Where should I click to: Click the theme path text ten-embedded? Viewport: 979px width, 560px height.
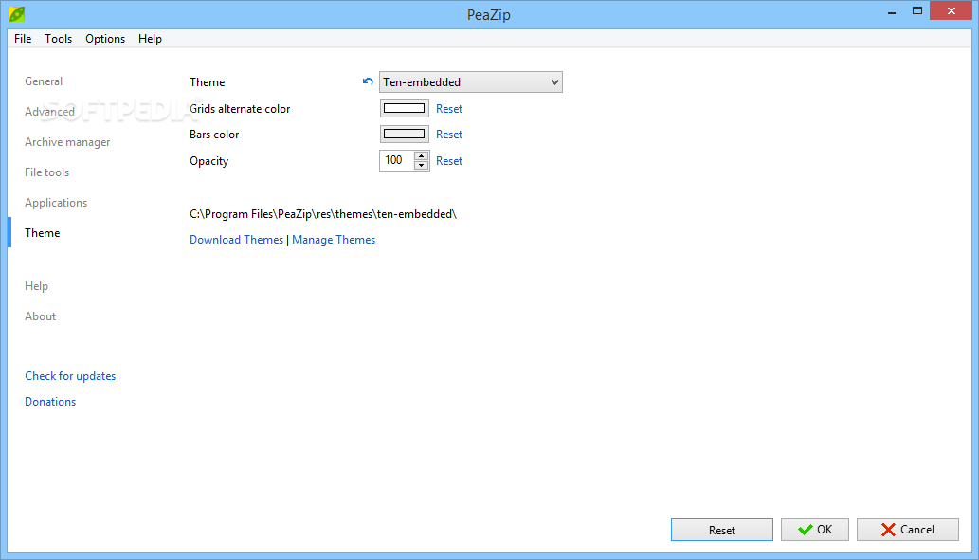[x=323, y=214]
